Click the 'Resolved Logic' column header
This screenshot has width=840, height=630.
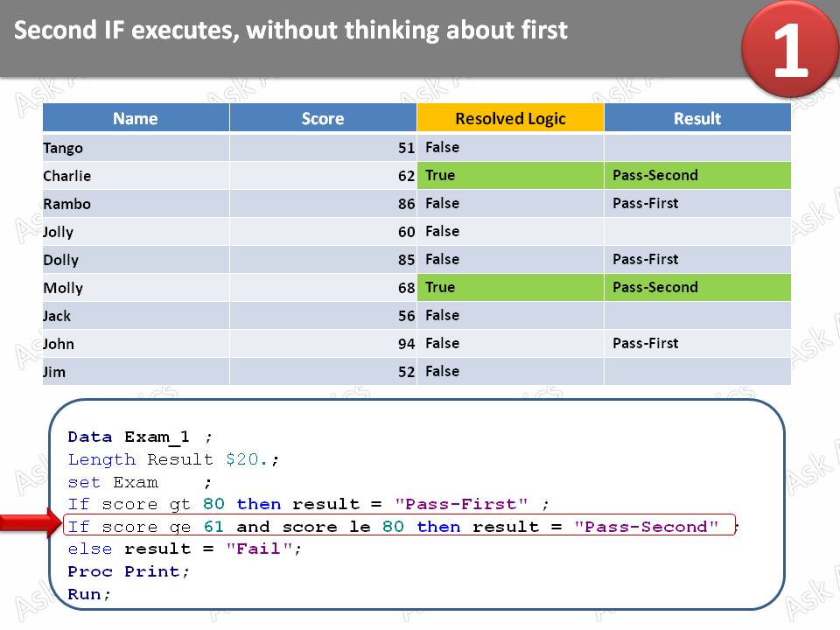pyautogui.click(x=510, y=118)
